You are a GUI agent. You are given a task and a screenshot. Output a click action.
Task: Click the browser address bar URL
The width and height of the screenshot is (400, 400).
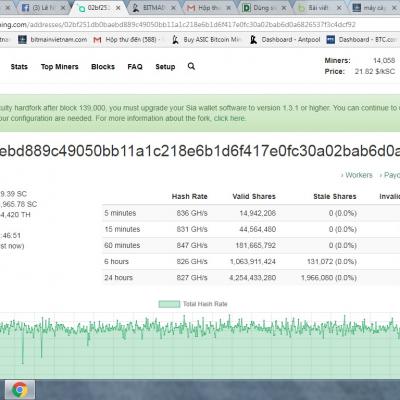pyautogui.click(x=178, y=25)
